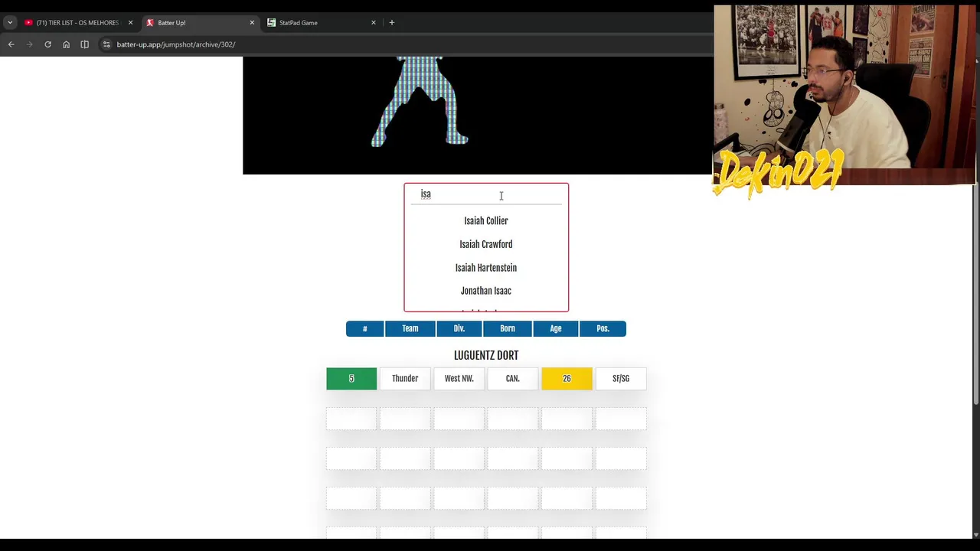The height and width of the screenshot is (551, 980).
Task: Click the LUGUENTZ DORT guess name
Action: (486, 356)
